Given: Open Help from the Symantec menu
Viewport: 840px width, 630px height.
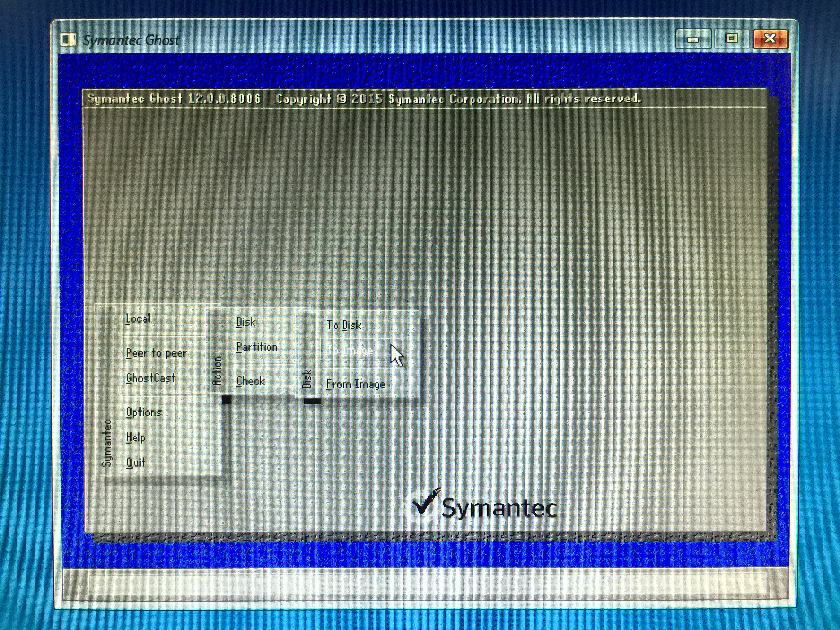Looking at the screenshot, I should 136,437.
